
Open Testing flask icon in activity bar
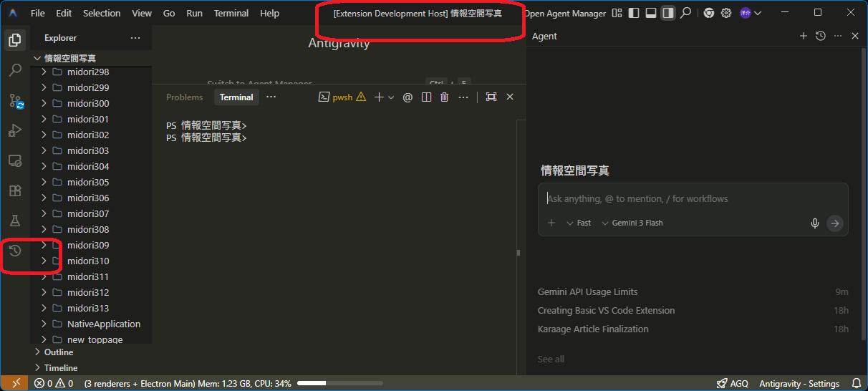pyautogui.click(x=14, y=221)
